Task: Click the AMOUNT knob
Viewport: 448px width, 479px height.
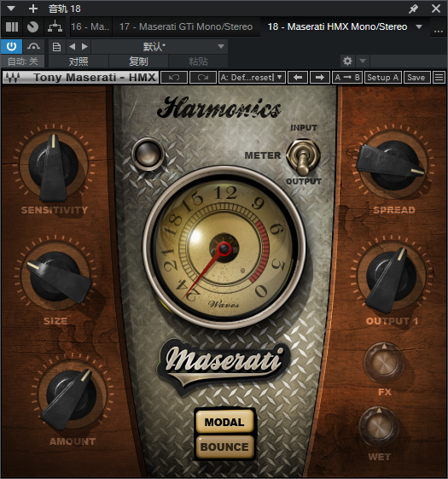Action: click(72, 395)
